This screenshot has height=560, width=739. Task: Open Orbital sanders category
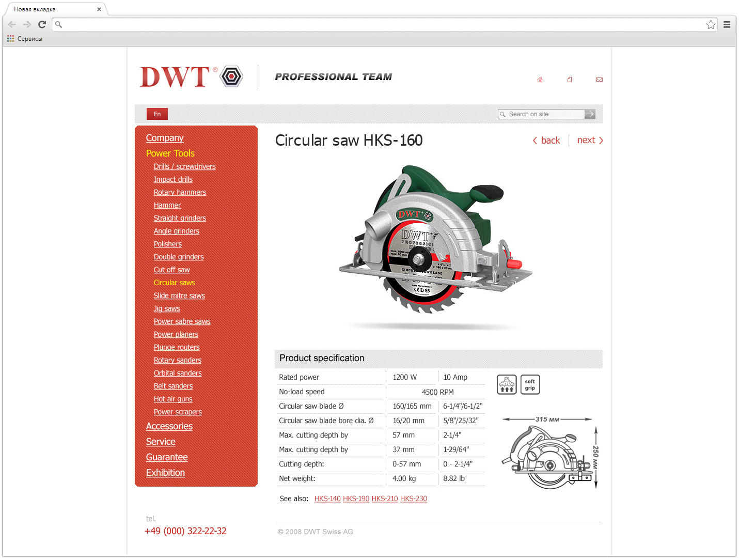(178, 373)
